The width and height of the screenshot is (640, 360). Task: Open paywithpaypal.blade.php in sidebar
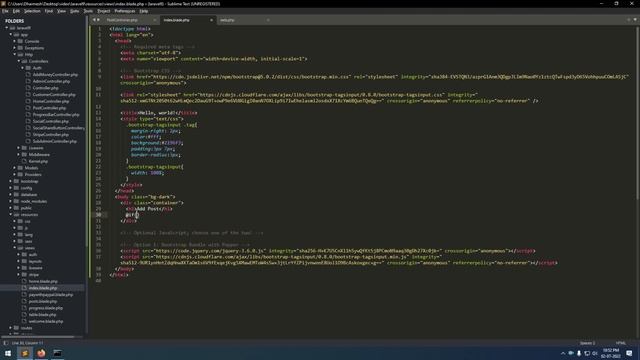tap(51, 295)
